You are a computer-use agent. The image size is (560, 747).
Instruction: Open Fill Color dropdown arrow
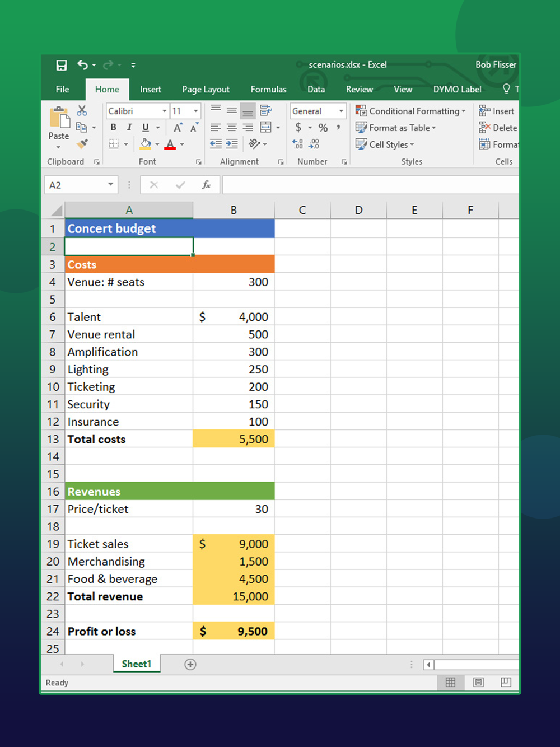pyautogui.click(x=157, y=144)
